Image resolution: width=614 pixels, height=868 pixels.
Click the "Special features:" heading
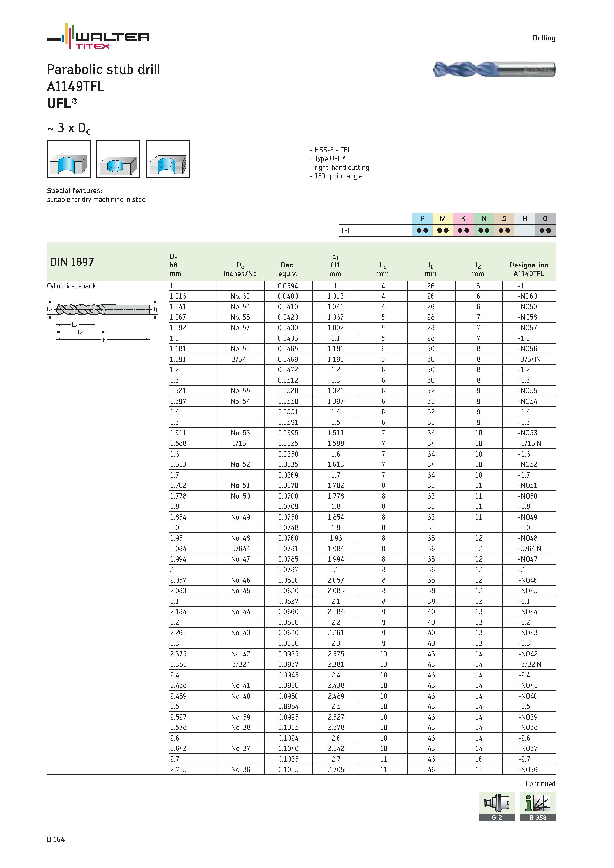click(74, 191)
